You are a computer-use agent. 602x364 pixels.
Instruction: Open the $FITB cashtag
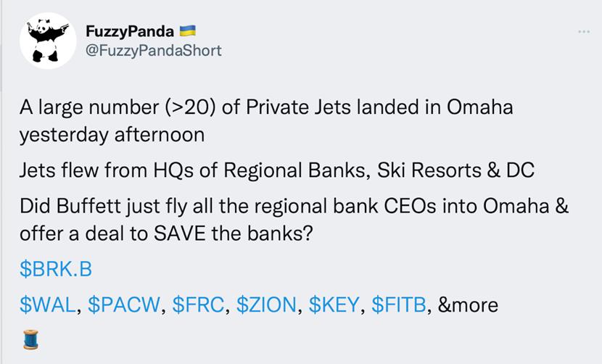400,305
